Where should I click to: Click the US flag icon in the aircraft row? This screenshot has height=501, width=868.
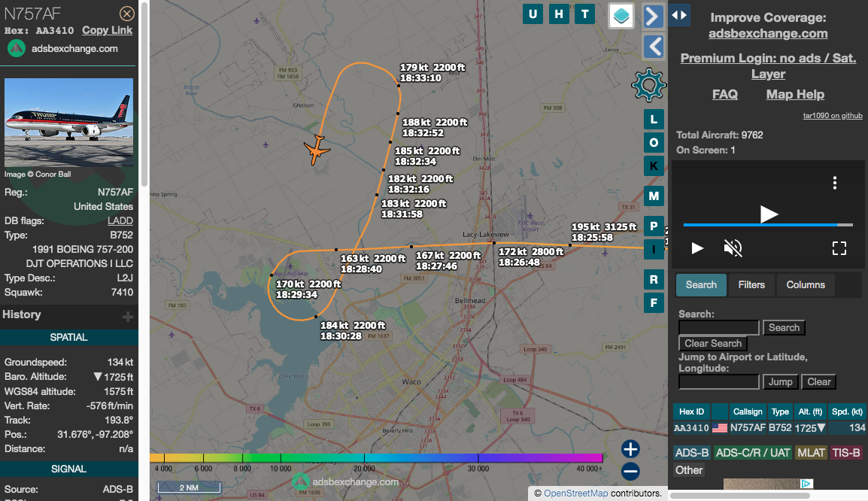(720, 428)
